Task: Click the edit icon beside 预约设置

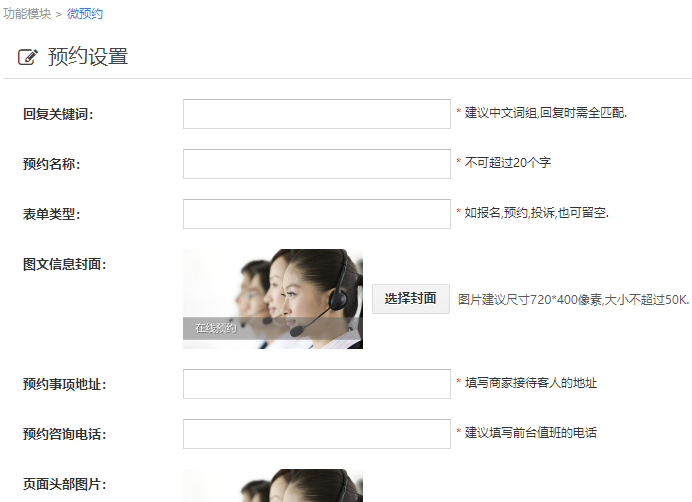Action: point(28,57)
